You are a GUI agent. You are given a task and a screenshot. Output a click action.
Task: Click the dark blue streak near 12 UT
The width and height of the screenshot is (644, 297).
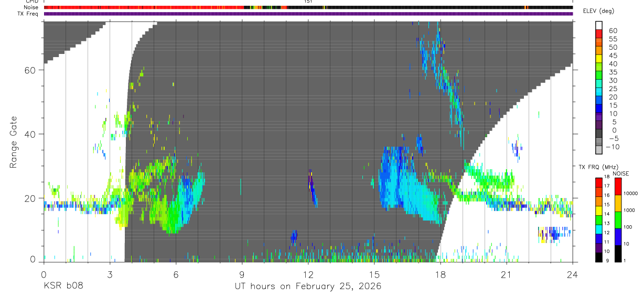(313, 189)
